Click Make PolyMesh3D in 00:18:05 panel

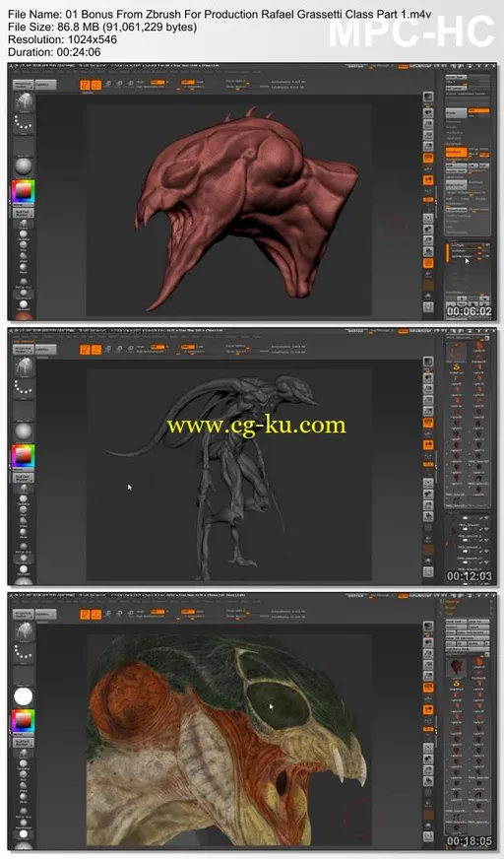473,632
